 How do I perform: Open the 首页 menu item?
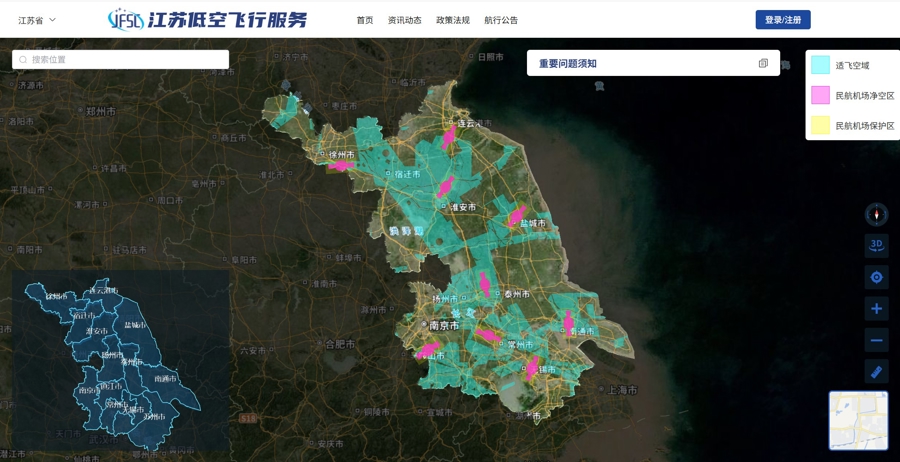(x=365, y=20)
